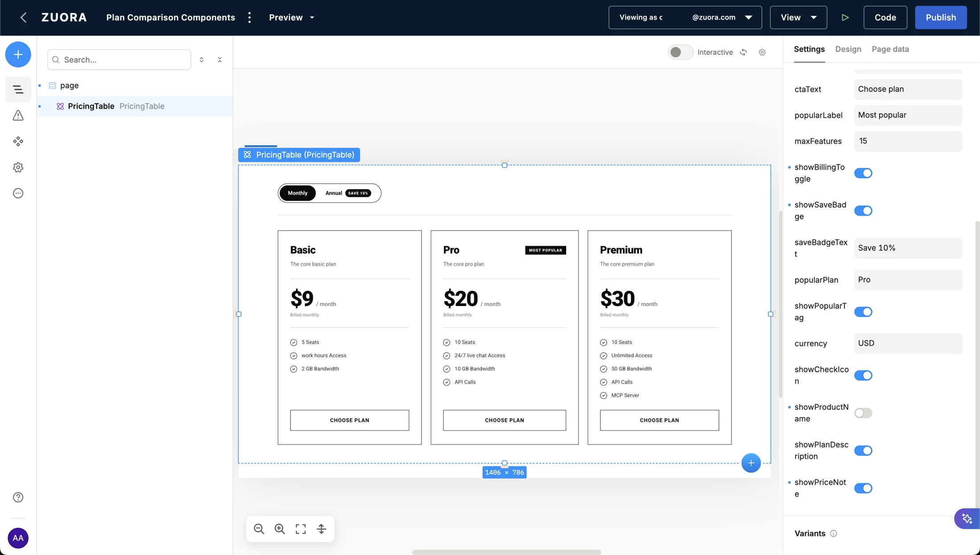980x555 pixels.
Task: Toggle showSaveBadge switch
Action: (x=863, y=211)
